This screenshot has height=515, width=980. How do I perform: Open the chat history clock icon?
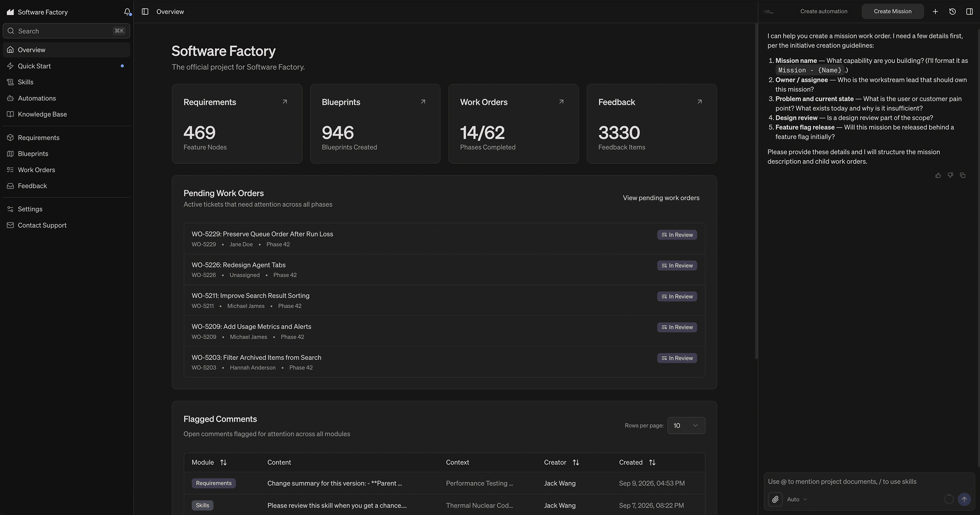coord(952,11)
